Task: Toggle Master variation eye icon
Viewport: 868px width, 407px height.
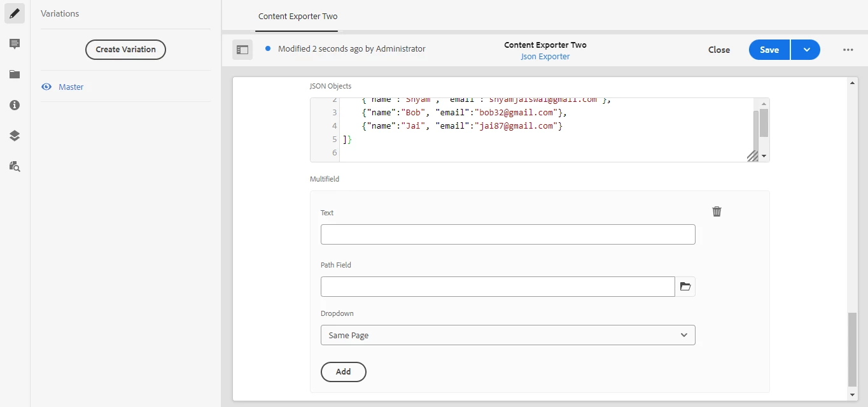Action: (46, 87)
